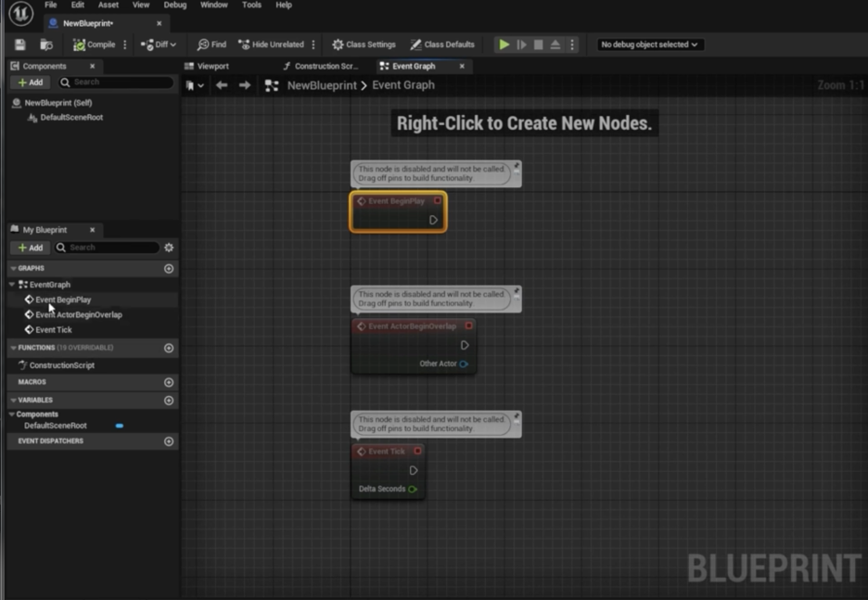Open the Debug menu
This screenshot has width=868, height=600.
[x=175, y=5]
